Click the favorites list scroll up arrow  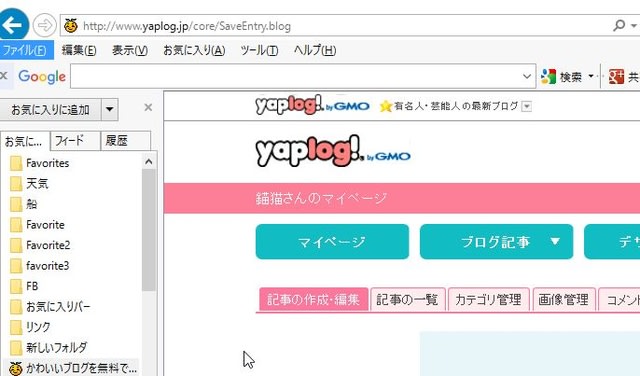click(x=149, y=162)
